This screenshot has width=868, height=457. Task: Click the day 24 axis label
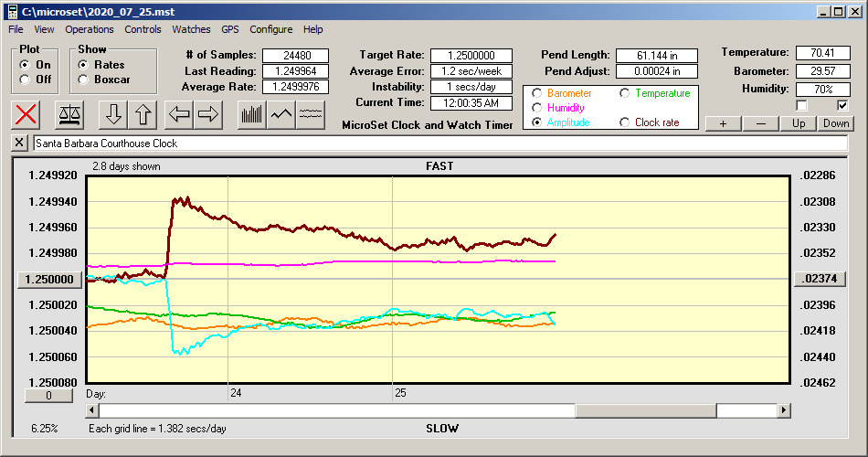[x=236, y=393]
